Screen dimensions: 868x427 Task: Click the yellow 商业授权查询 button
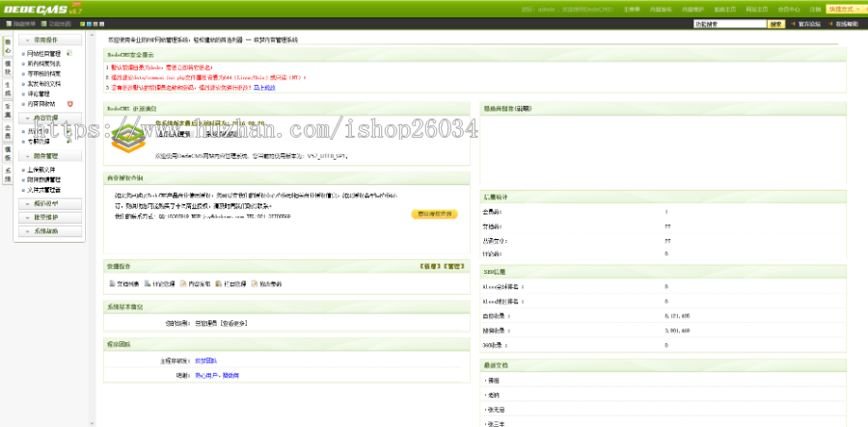435,214
